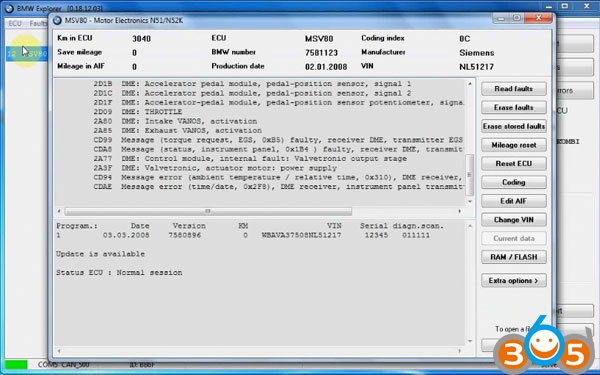
Task: Click the MSV80 window title icon
Action: [57, 20]
